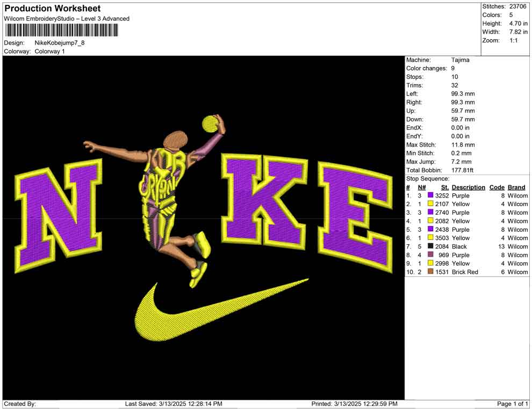This screenshot has height=409, width=532.
Task: Click the mauve swatch beside 969
Action: (x=430, y=254)
